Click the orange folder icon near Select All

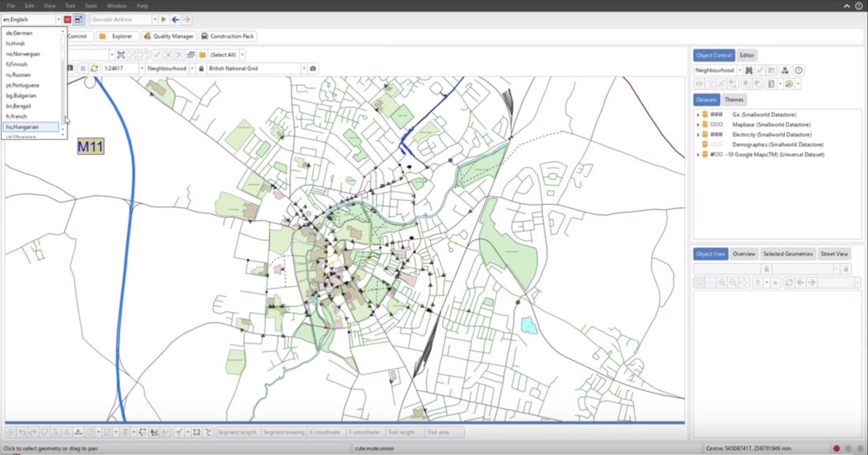(x=203, y=55)
